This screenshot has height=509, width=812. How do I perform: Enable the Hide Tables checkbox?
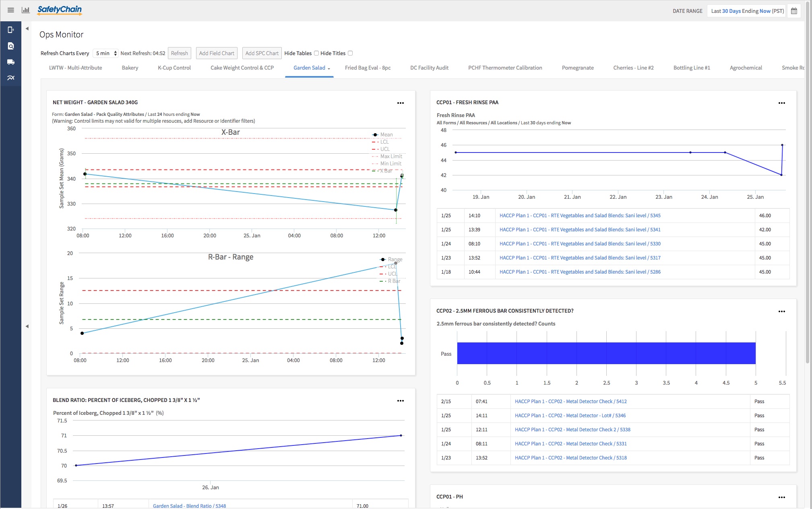pos(316,53)
